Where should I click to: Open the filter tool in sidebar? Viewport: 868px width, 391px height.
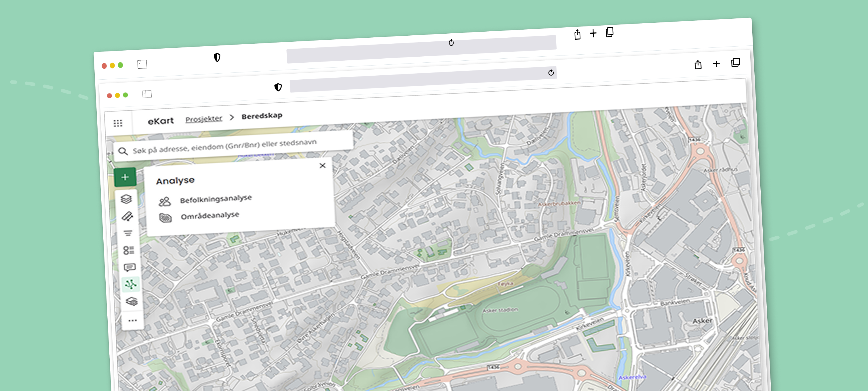coord(128,233)
